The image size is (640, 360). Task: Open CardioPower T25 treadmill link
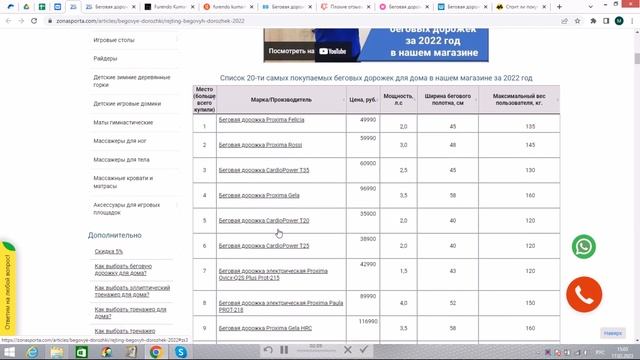(x=264, y=246)
